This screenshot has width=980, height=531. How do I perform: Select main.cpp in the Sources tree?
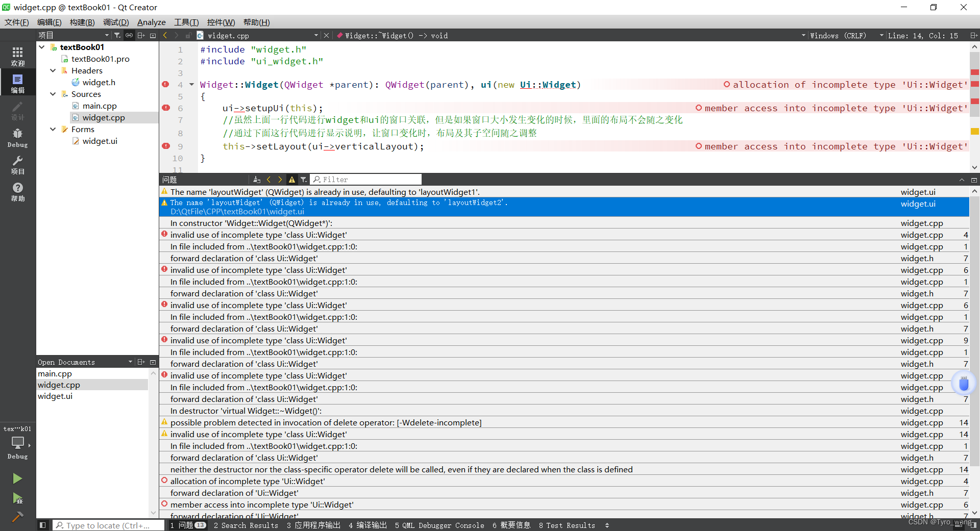pos(100,106)
